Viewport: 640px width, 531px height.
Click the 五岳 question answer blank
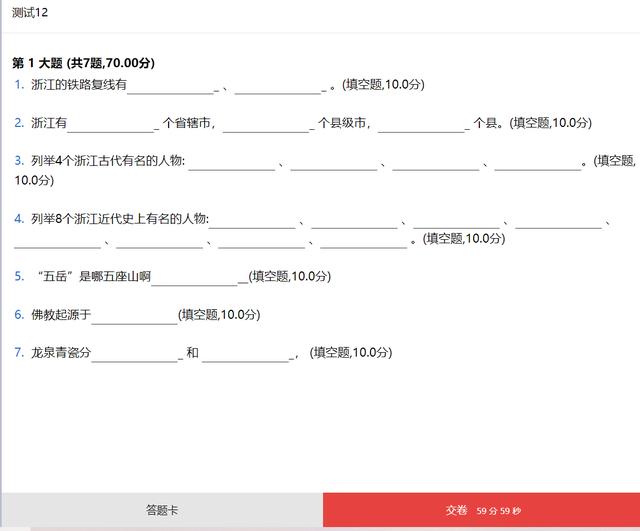pyautogui.click(x=195, y=278)
